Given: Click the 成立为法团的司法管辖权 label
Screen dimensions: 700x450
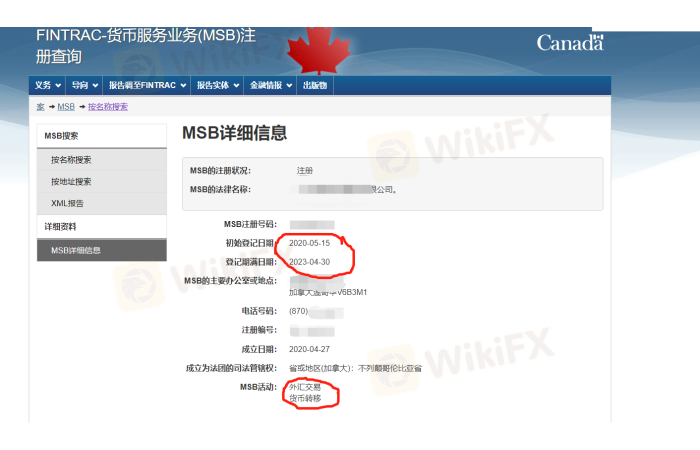Looking at the screenshot, I should pos(231,368).
